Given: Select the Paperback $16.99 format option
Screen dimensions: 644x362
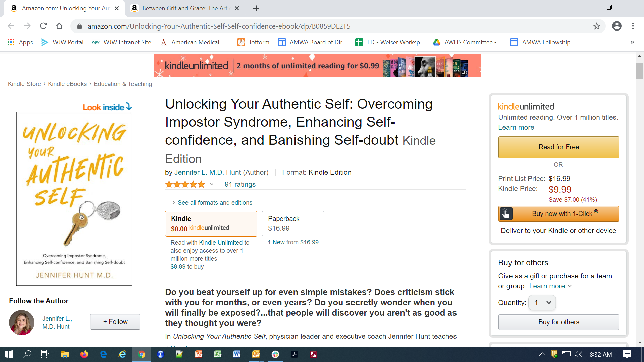Looking at the screenshot, I should pos(293,224).
